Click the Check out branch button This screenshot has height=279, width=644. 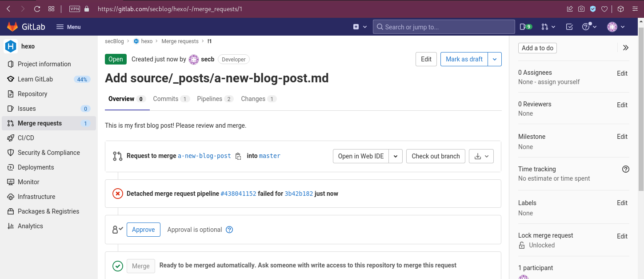point(436,156)
